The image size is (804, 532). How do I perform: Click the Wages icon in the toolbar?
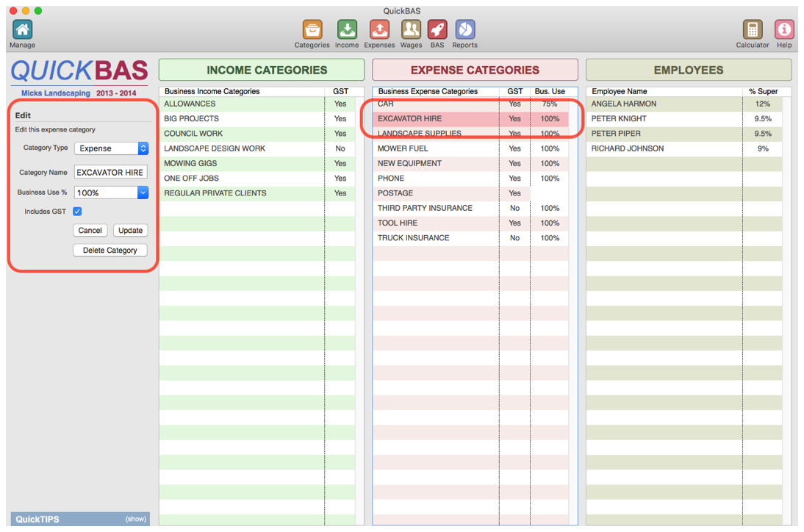coord(411,29)
